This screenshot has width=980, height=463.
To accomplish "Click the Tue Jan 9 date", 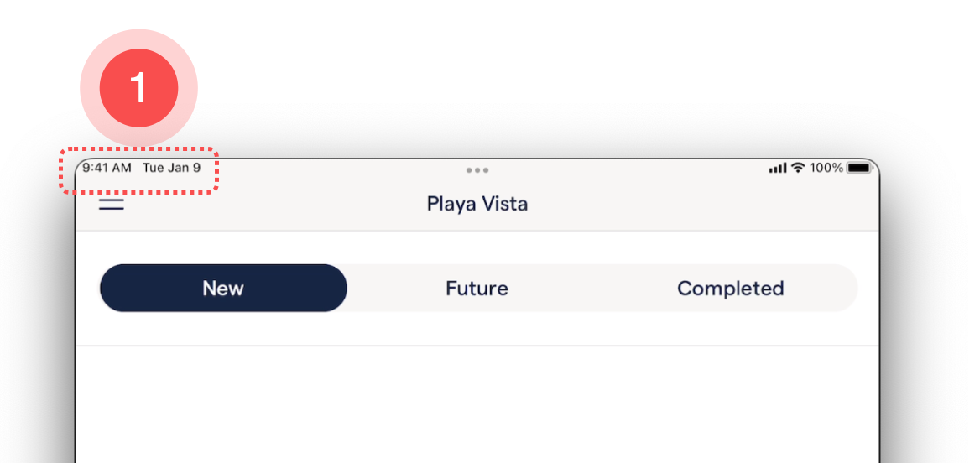I will [x=171, y=168].
